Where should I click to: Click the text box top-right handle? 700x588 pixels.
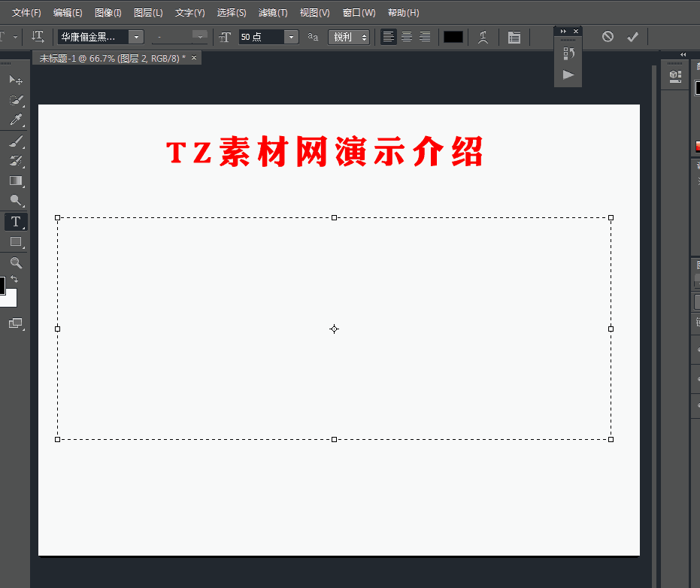pyautogui.click(x=611, y=218)
